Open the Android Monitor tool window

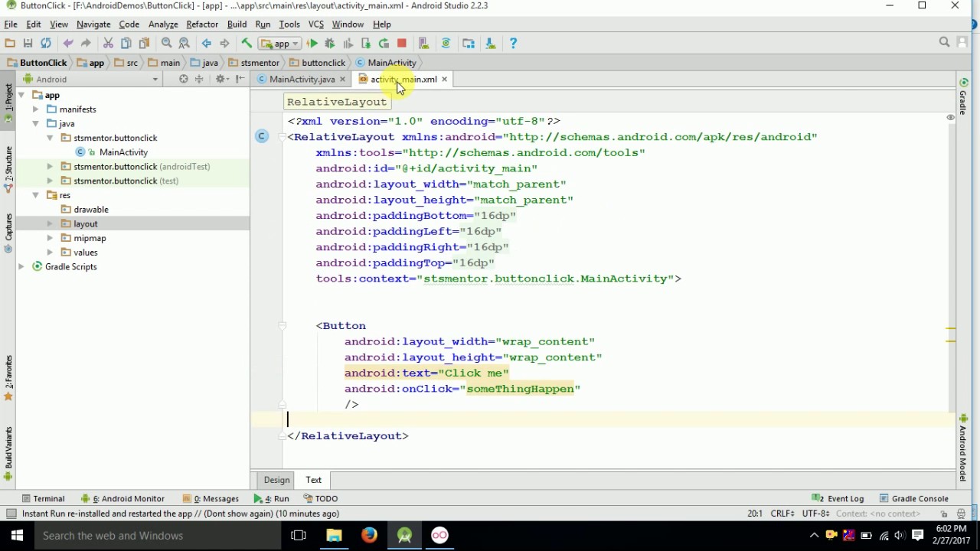tap(124, 498)
